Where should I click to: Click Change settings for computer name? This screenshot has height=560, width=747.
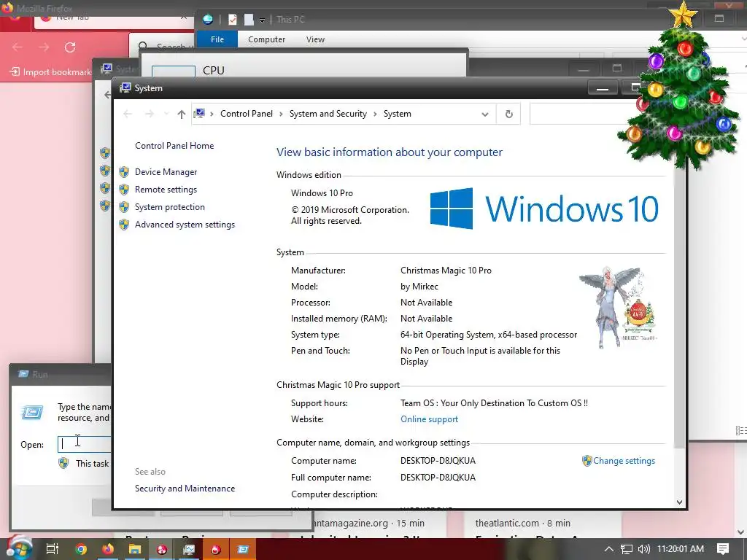tap(624, 461)
